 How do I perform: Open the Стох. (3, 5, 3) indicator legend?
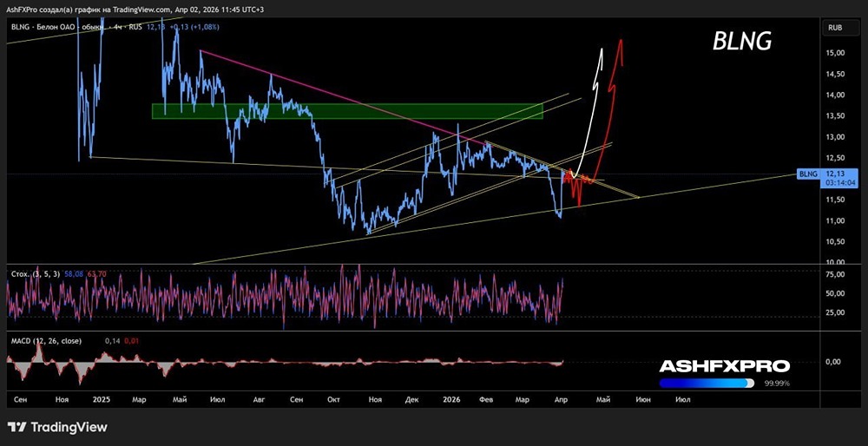point(36,273)
